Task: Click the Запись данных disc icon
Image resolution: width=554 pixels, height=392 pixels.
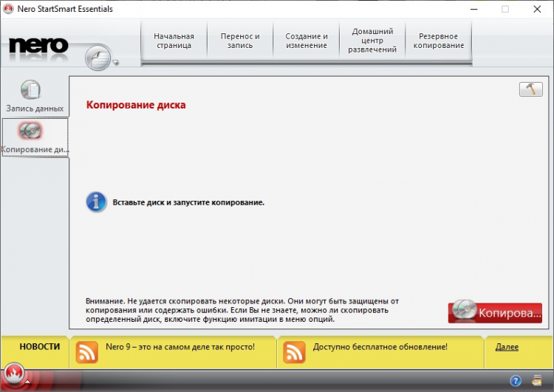Action: pos(31,90)
